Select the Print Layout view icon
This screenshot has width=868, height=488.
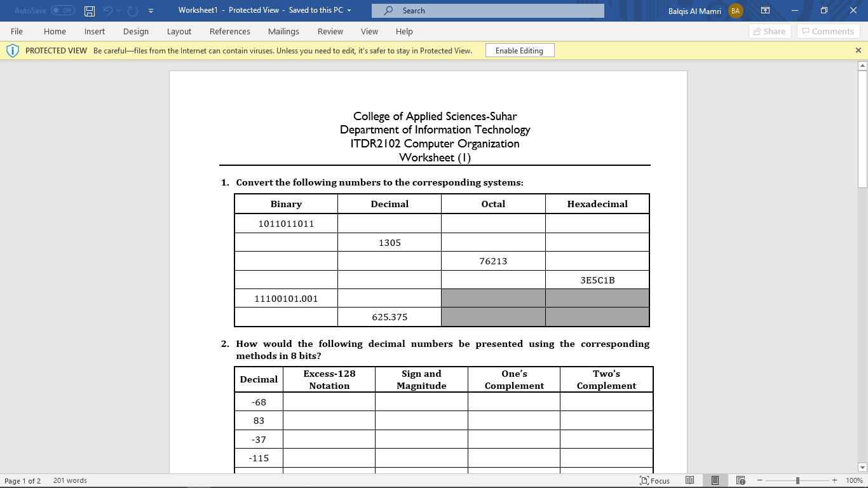coord(715,480)
